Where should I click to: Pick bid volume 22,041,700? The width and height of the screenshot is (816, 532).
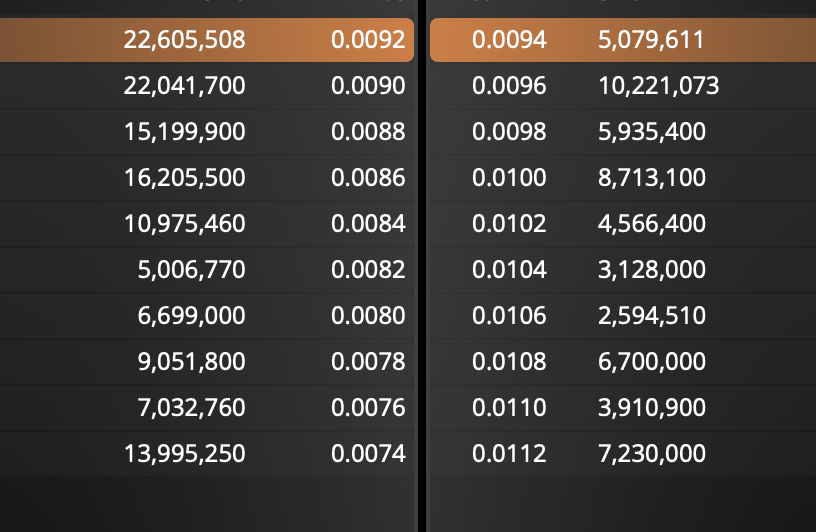coord(184,86)
